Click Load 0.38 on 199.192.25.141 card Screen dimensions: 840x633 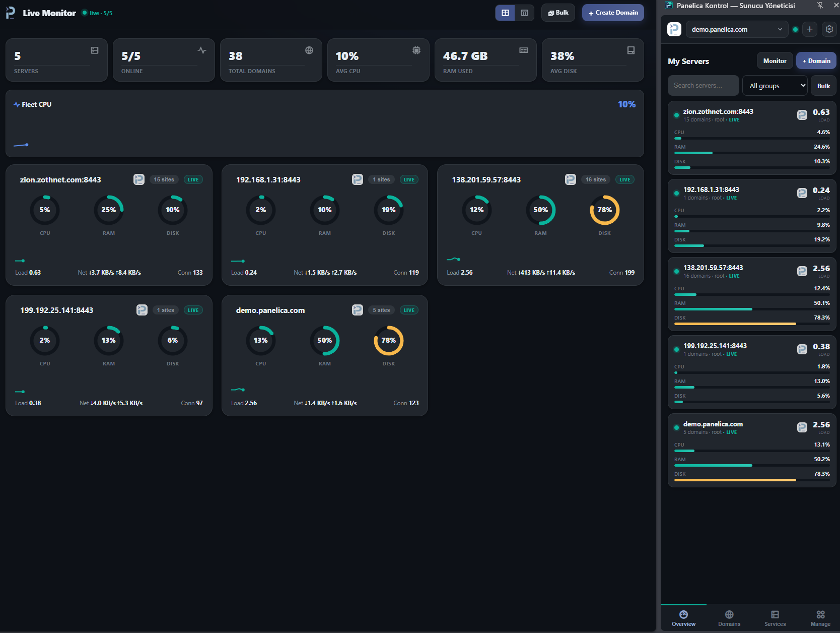(28, 403)
